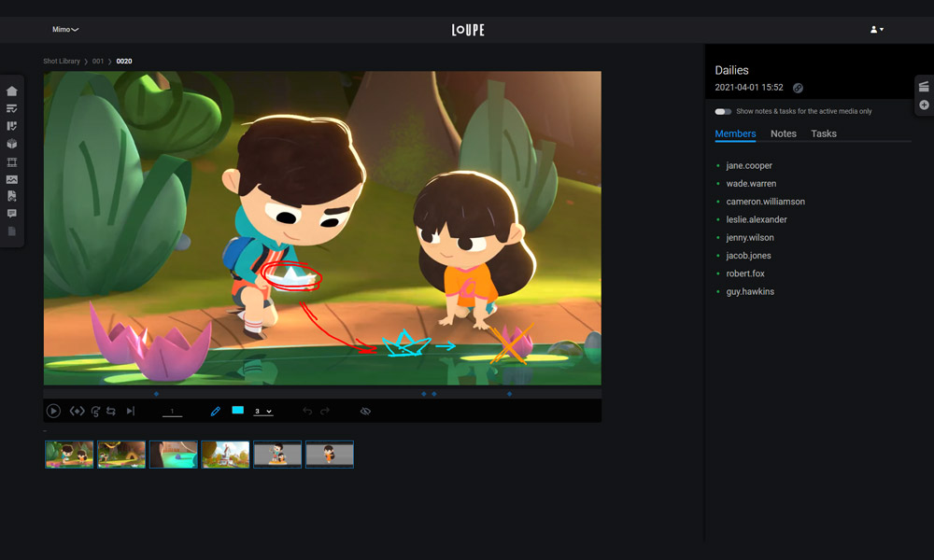The width and height of the screenshot is (934, 560).
Task: Toggle loop playback icon
Action: [111, 411]
